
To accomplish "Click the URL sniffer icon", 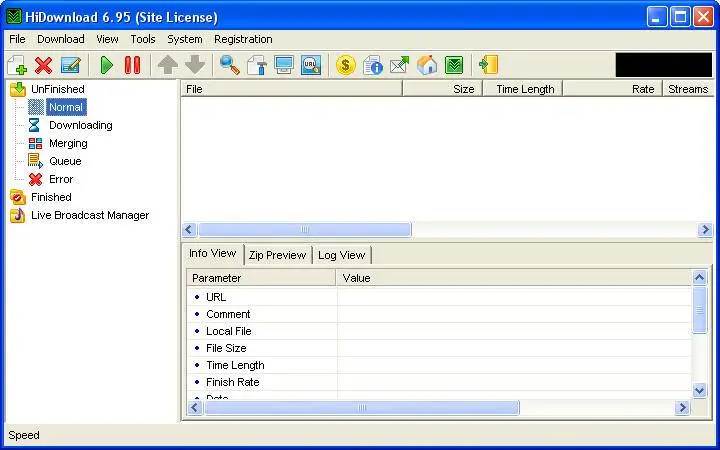I will (x=311, y=65).
